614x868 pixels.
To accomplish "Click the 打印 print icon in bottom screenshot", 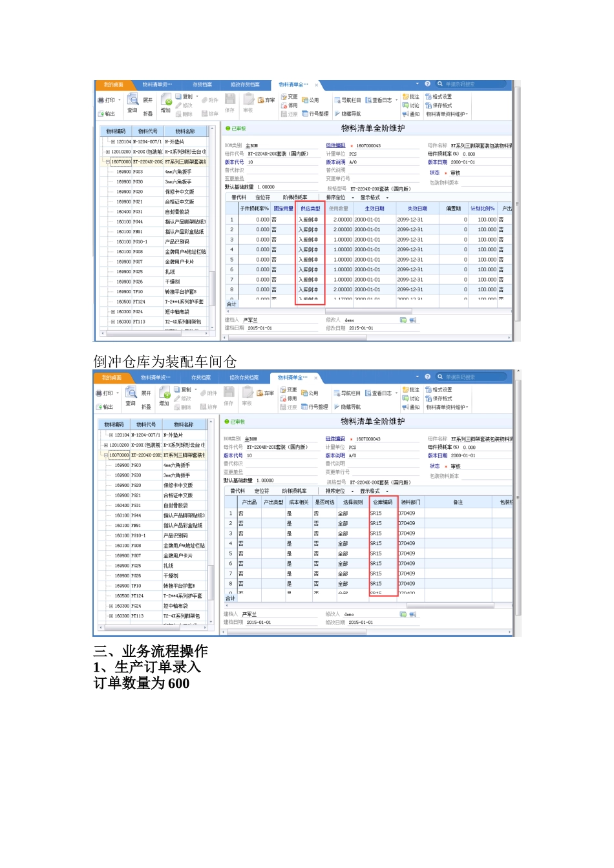I will tap(100, 393).
